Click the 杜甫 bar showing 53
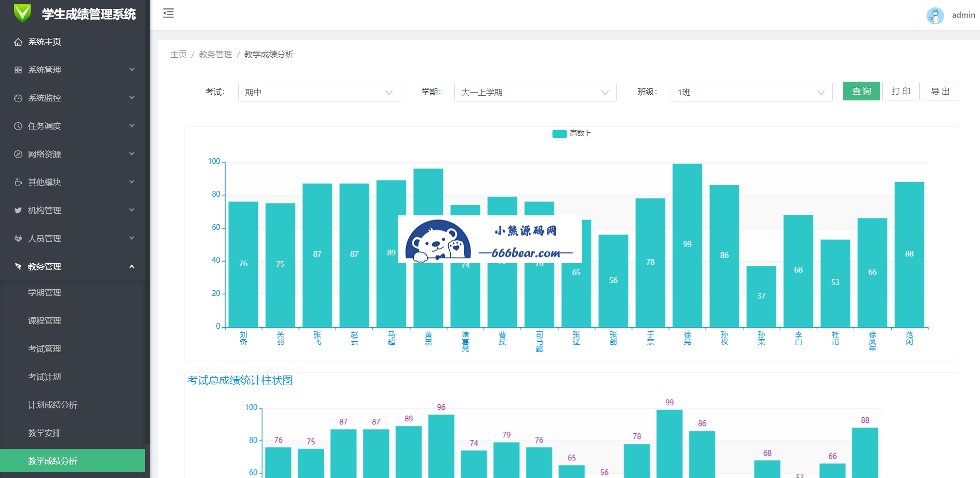Viewport: 980px width, 478px height. coord(835,283)
